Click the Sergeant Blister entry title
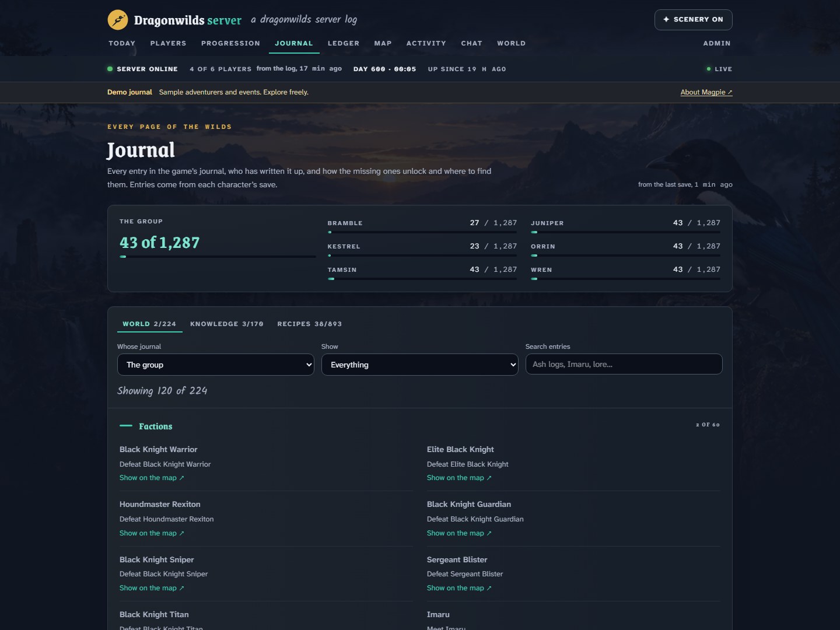The image size is (840, 630). tap(457, 559)
